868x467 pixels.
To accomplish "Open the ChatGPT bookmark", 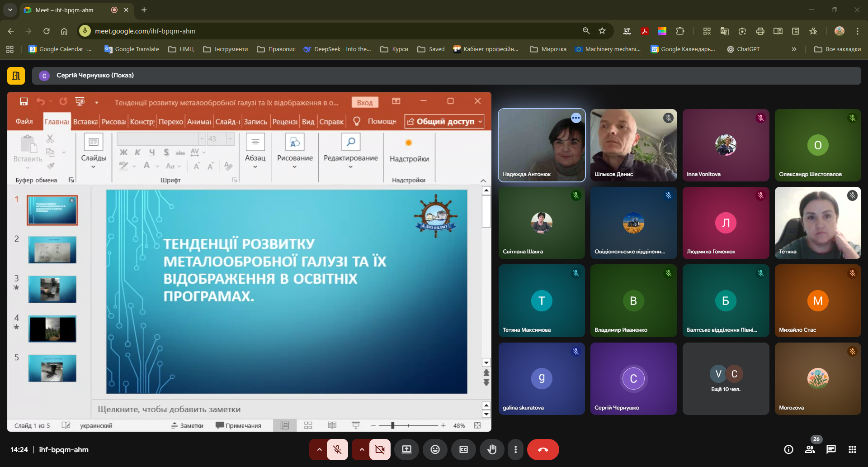I will click(x=743, y=49).
